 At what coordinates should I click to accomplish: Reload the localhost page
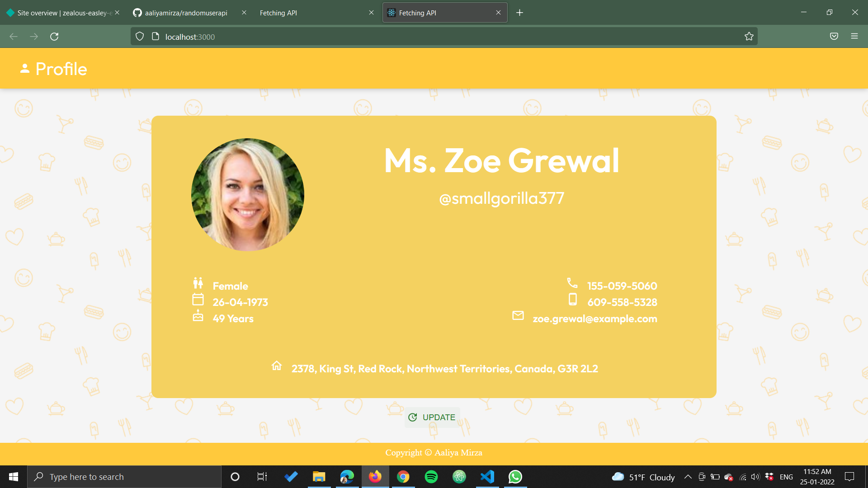pos(54,37)
